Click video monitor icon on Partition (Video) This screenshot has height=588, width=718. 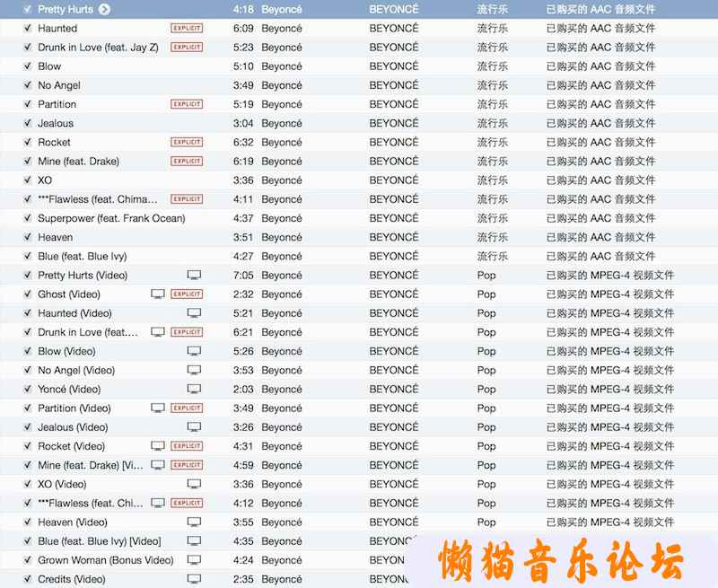[x=158, y=408]
